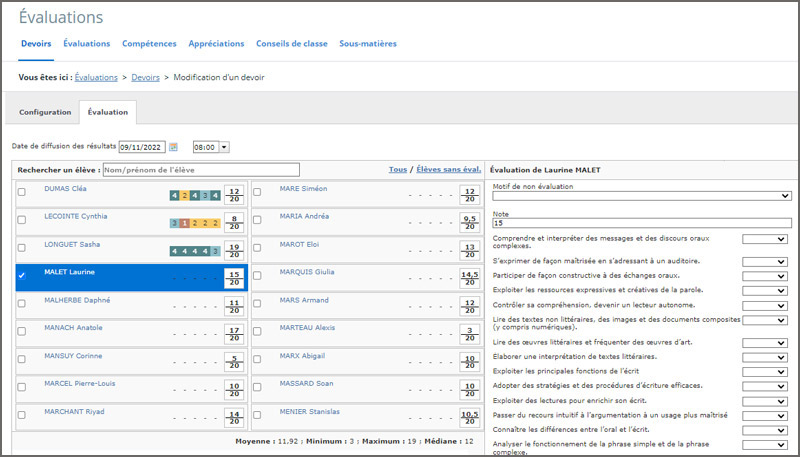Viewport: 800px width, 457px height.
Task: Open dropdown for 'Elaborer une interprétation' skill
Action: click(766, 357)
